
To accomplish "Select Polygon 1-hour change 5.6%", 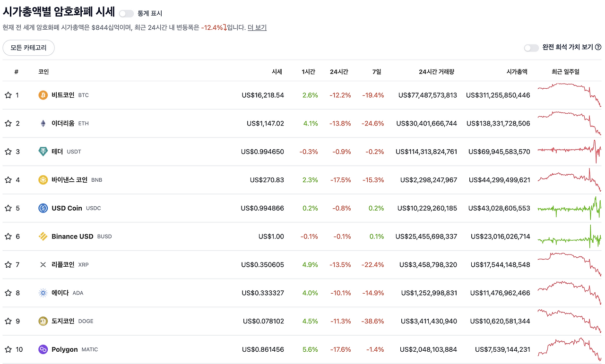I will pos(310,350).
